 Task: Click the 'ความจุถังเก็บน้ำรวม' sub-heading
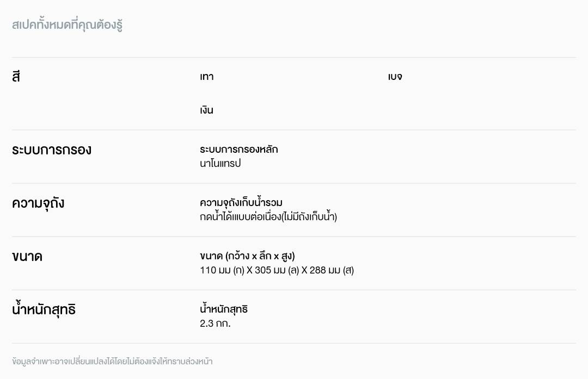(x=241, y=203)
